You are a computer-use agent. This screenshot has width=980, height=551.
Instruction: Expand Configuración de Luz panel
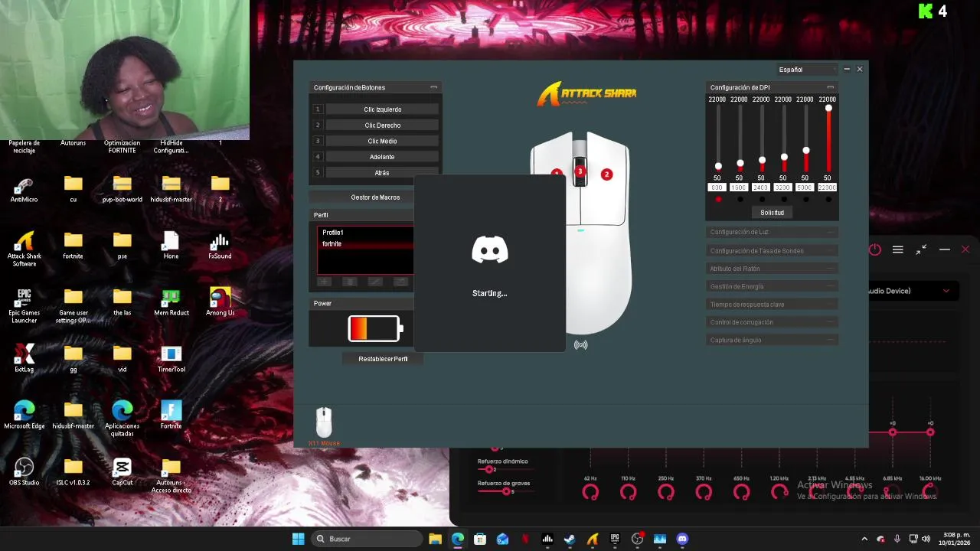point(772,232)
